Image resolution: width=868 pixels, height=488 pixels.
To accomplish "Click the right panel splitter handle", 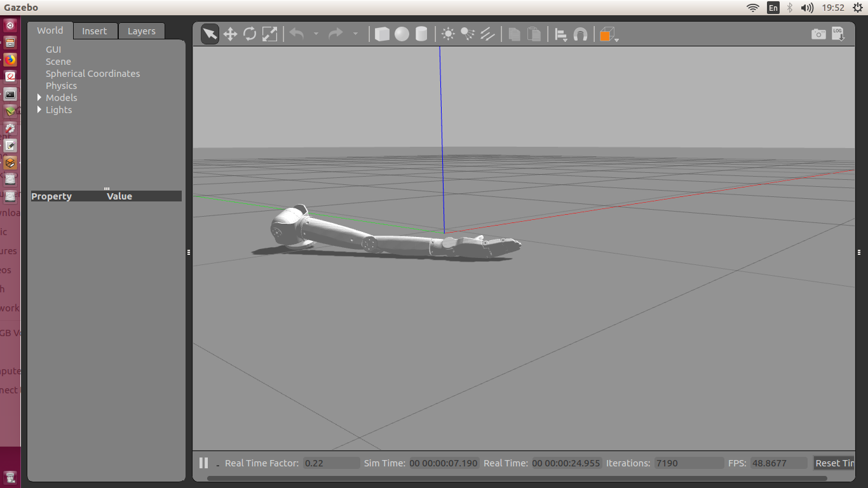I will (859, 252).
